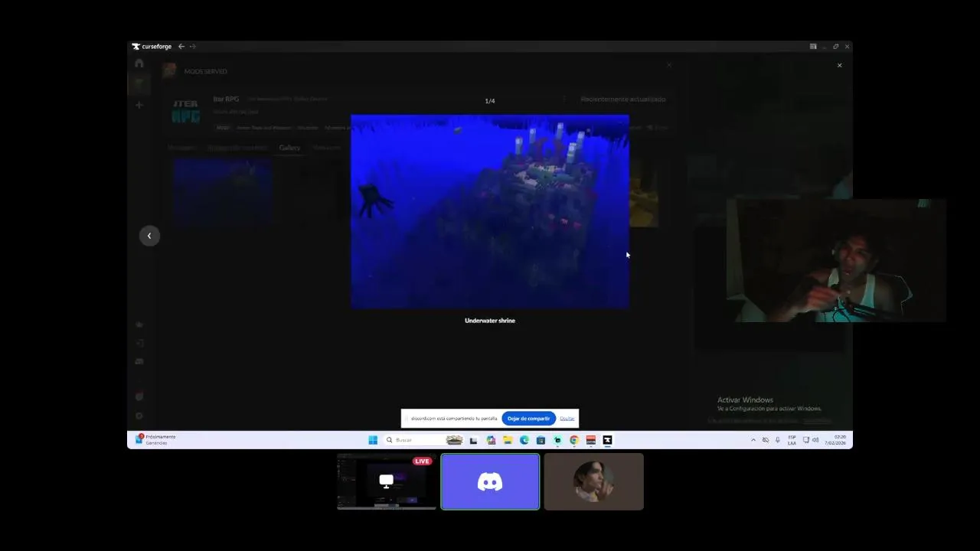Image resolution: width=980 pixels, height=551 pixels.
Task: Go forward with CurseForge forward arrow
Action: coord(192,47)
